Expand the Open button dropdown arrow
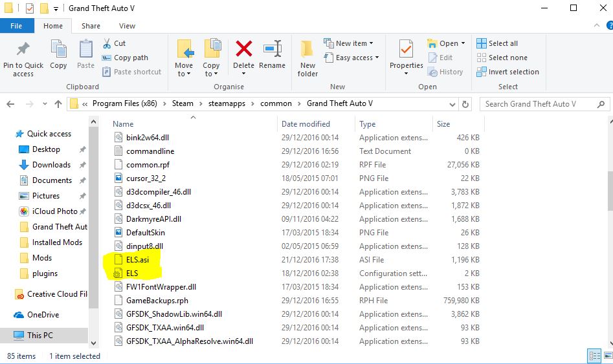 coord(463,43)
